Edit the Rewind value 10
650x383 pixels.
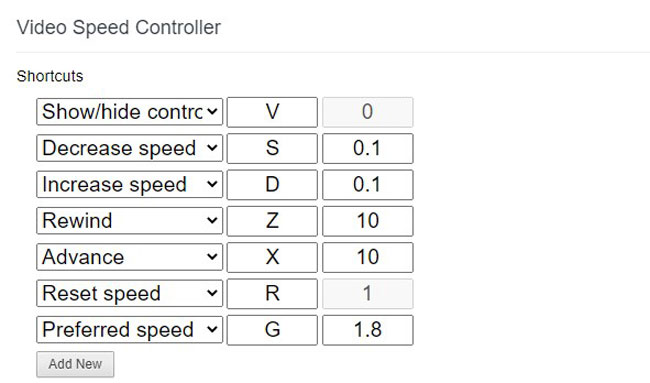point(368,221)
